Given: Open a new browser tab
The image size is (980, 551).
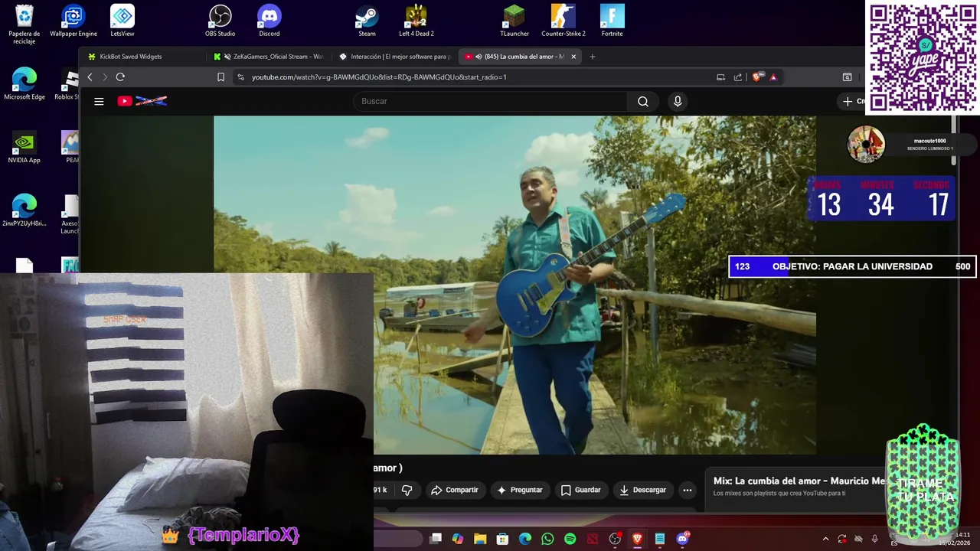Looking at the screenshot, I should (593, 57).
